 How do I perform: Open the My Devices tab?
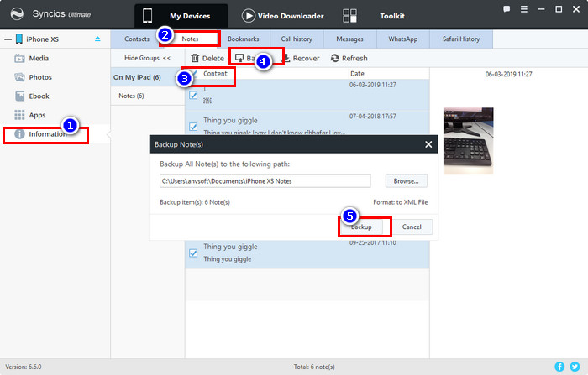pyautogui.click(x=181, y=16)
